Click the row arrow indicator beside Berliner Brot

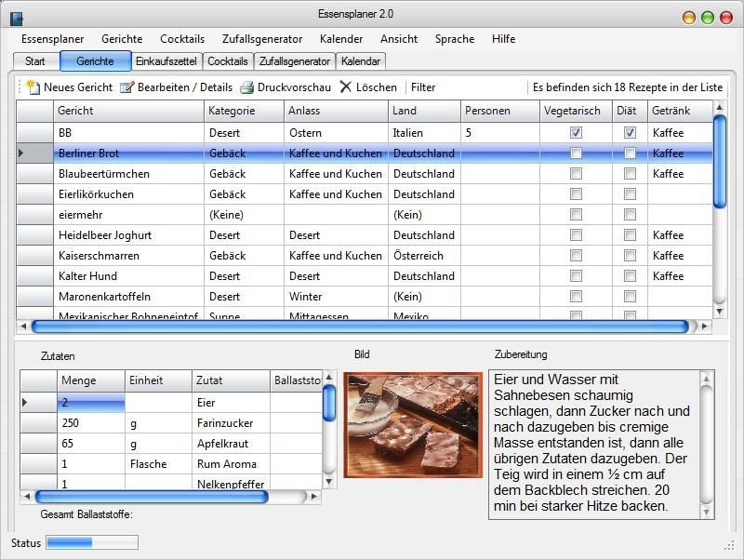(20, 153)
